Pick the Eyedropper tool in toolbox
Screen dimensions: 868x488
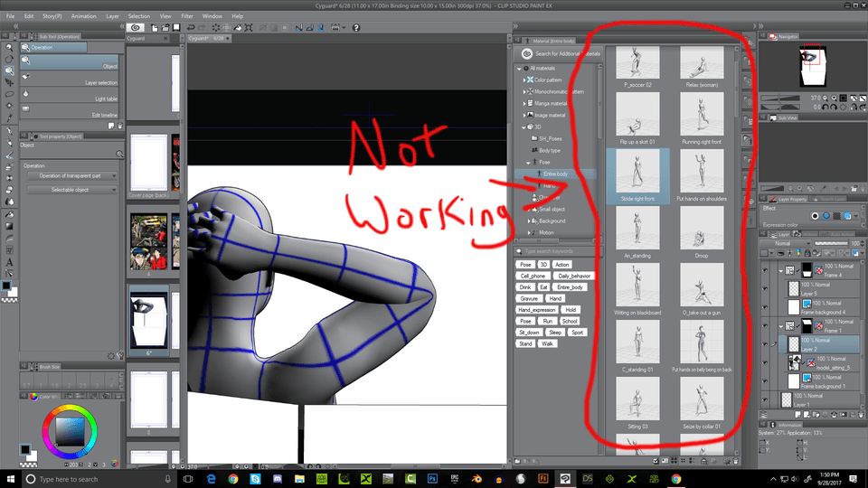click(9, 117)
